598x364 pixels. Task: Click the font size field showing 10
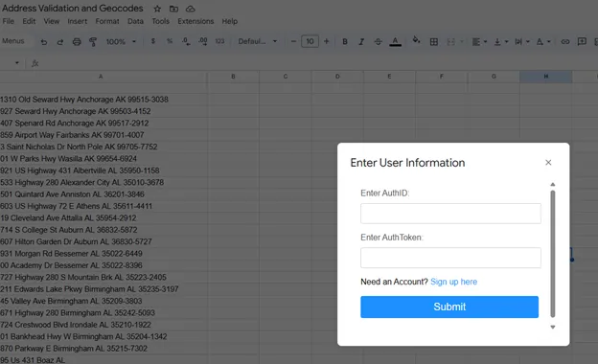(310, 41)
